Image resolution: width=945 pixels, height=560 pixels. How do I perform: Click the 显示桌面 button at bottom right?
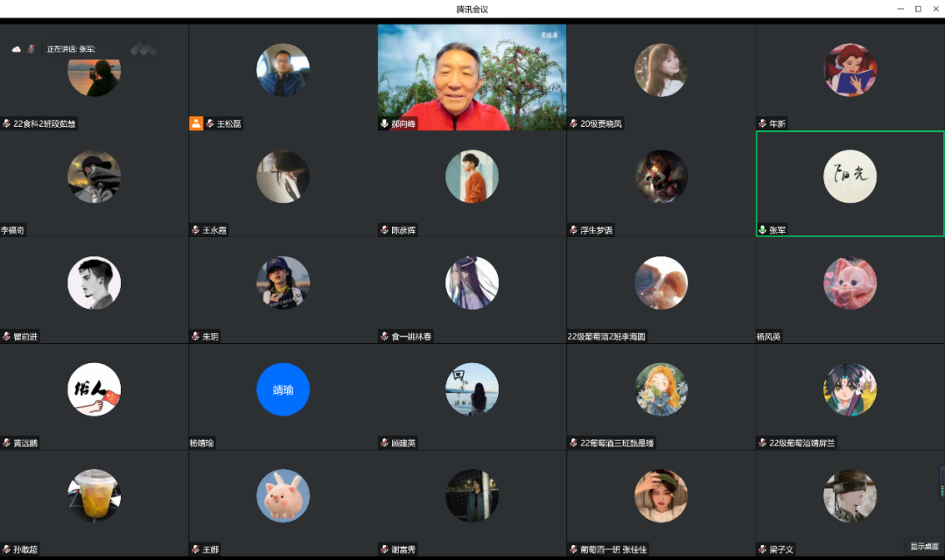(x=924, y=546)
